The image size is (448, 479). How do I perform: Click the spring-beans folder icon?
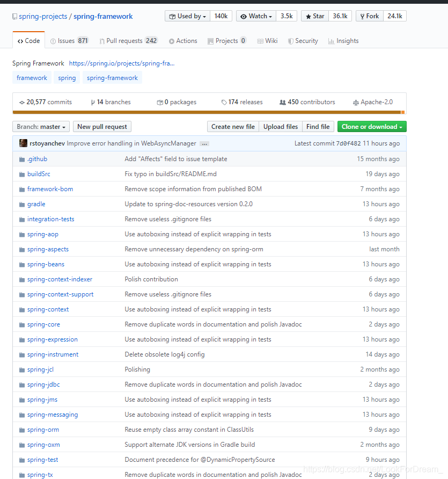(x=21, y=265)
